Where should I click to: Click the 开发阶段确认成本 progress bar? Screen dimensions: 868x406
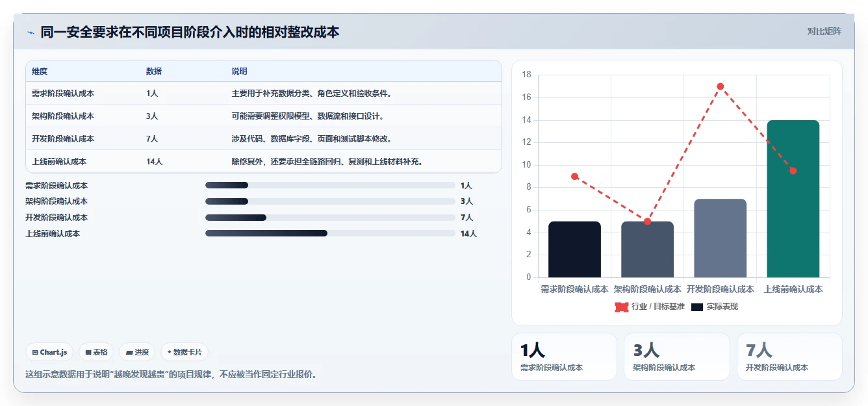tap(330, 218)
